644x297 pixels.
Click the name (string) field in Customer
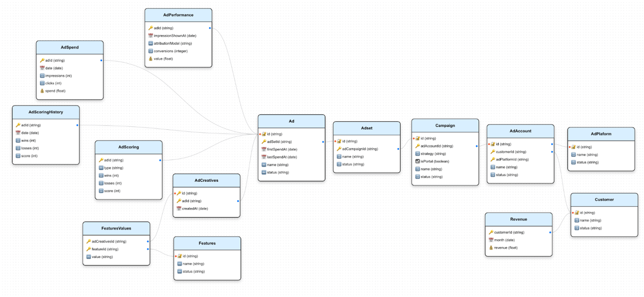pyautogui.click(x=604, y=220)
